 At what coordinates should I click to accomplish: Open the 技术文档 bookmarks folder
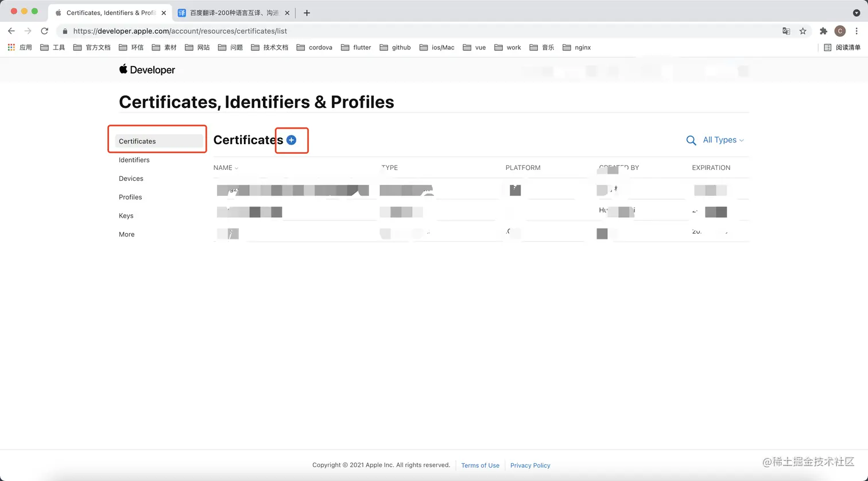tap(270, 48)
